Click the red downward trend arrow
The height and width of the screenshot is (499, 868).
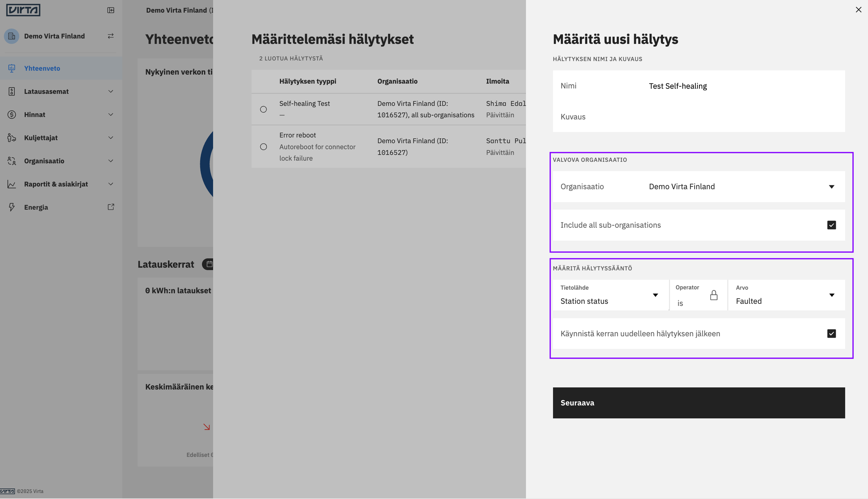(x=206, y=427)
